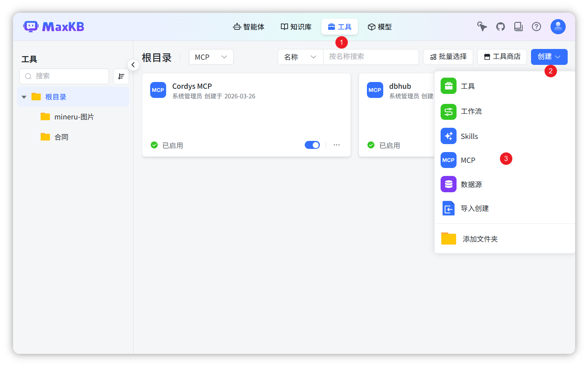Focus the folder 搜索 input

(x=64, y=76)
